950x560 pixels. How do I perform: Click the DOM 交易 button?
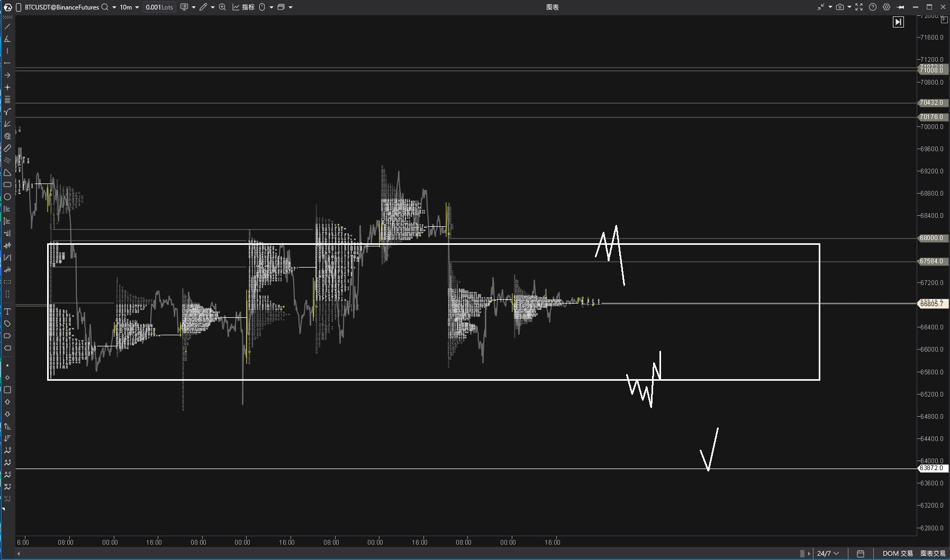tap(898, 553)
